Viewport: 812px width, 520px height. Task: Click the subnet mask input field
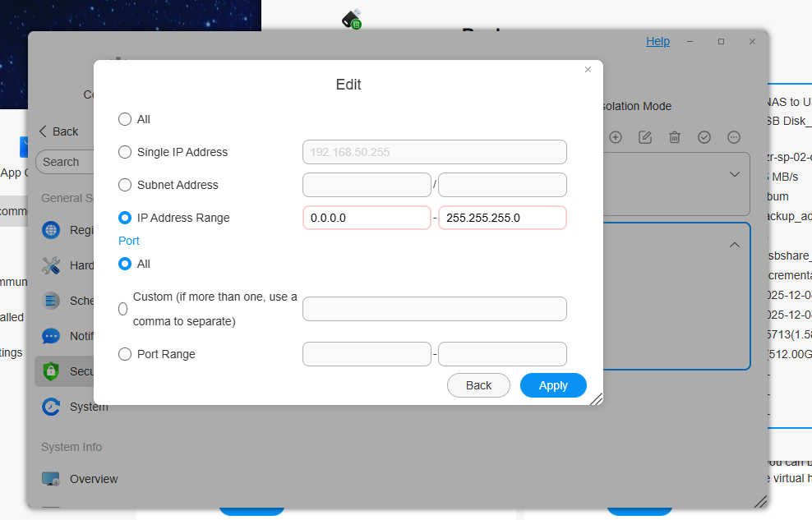[x=502, y=185]
